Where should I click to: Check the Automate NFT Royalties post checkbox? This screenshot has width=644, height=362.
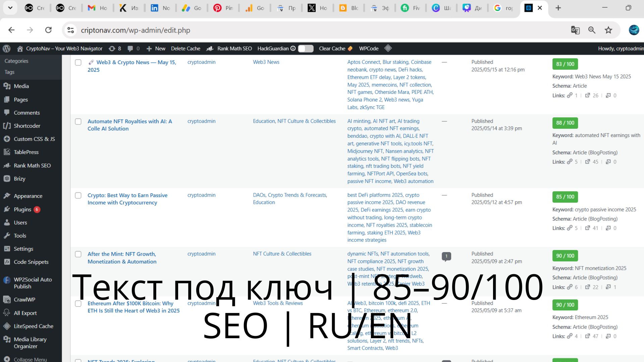point(78,121)
